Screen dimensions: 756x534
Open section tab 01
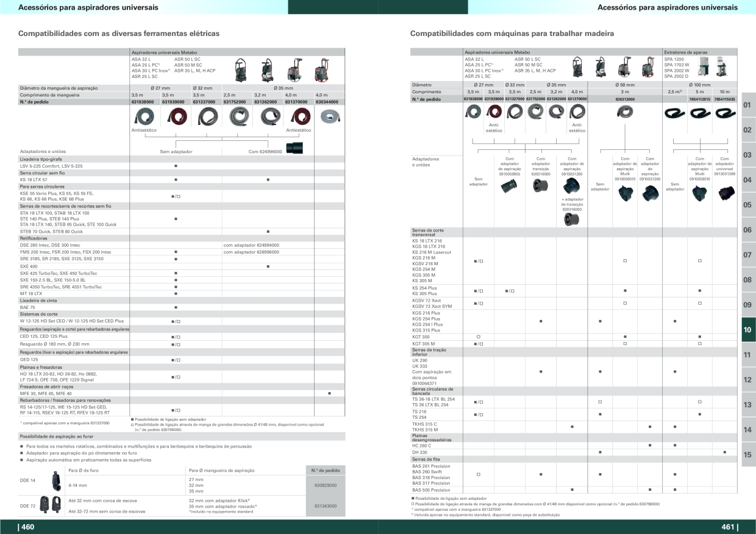click(x=747, y=105)
